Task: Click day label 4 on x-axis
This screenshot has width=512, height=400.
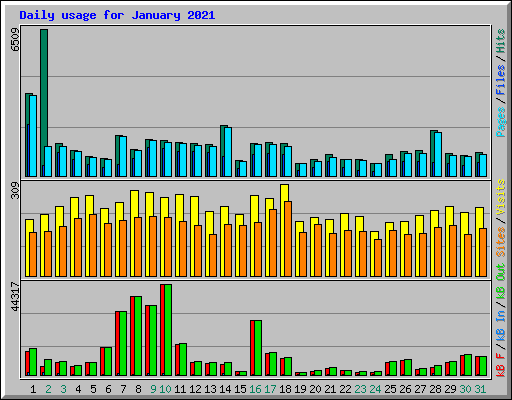Action: (x=78, y=389)
